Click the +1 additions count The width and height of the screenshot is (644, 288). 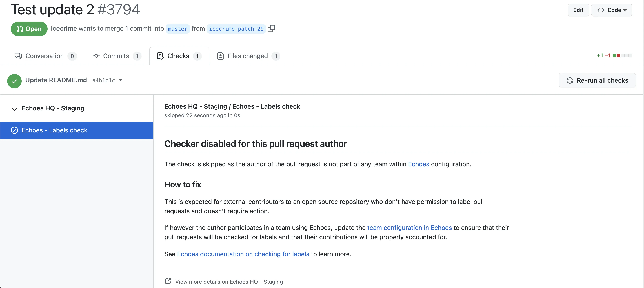coord(600,56)
